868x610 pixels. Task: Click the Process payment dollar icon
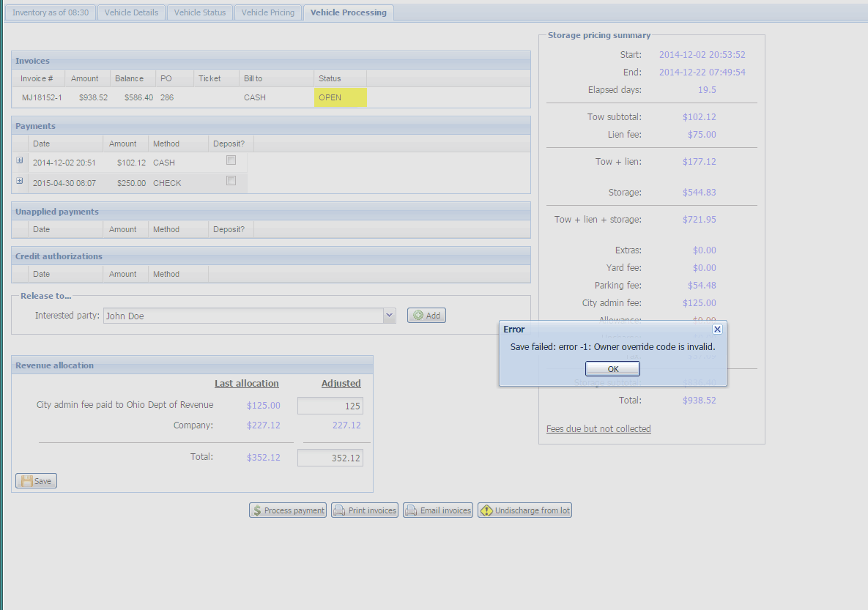tap(257, 510)
